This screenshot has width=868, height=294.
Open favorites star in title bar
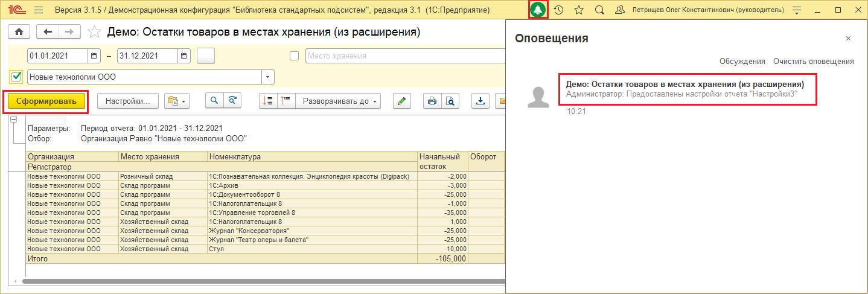click(x=579, y=10)
